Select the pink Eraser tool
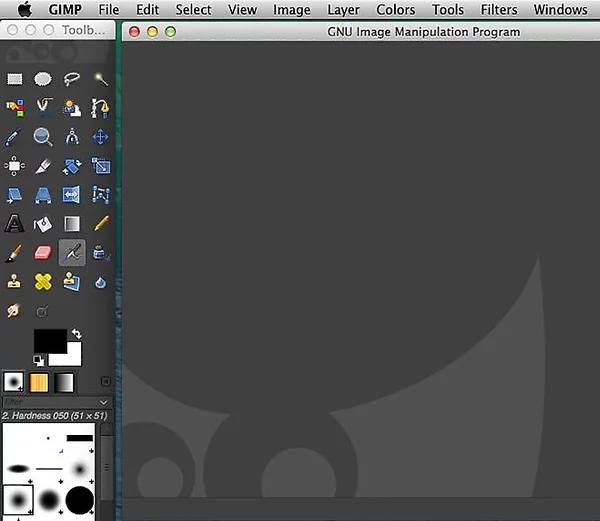600x521 pixels. click(x=43, y=253)
